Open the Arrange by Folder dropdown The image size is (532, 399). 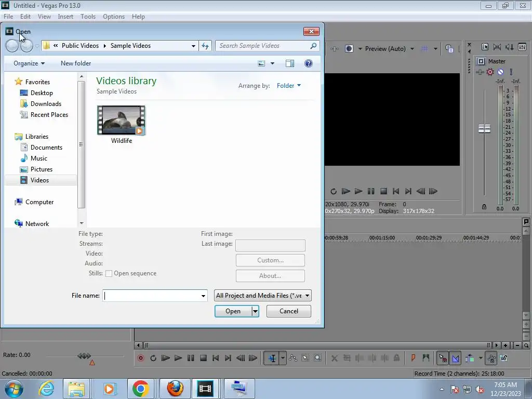coord(289,86)
